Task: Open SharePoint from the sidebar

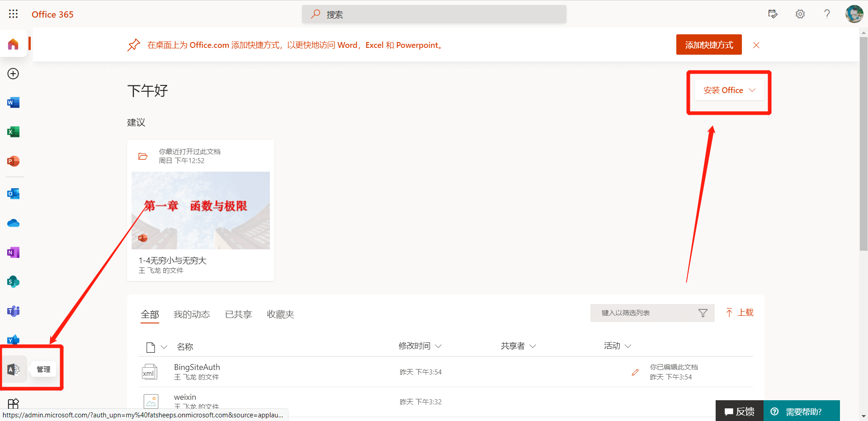Action: [13, 282]
